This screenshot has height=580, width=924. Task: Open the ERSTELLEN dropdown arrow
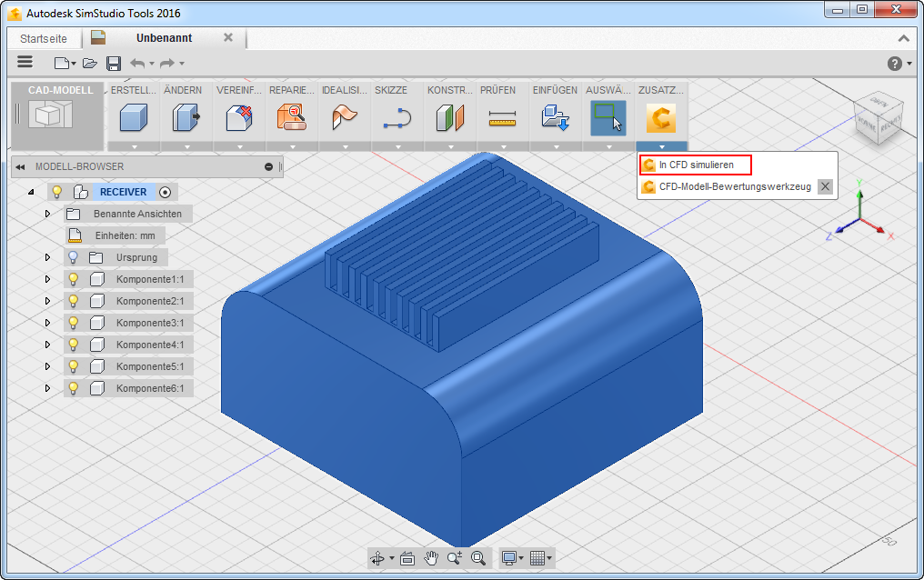coord(135,146)
